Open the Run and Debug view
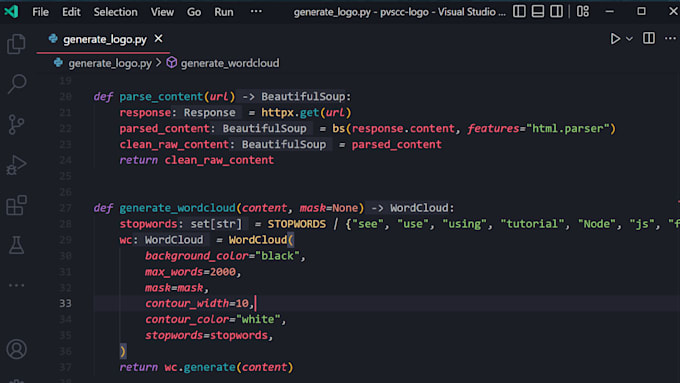 (16, 165)
